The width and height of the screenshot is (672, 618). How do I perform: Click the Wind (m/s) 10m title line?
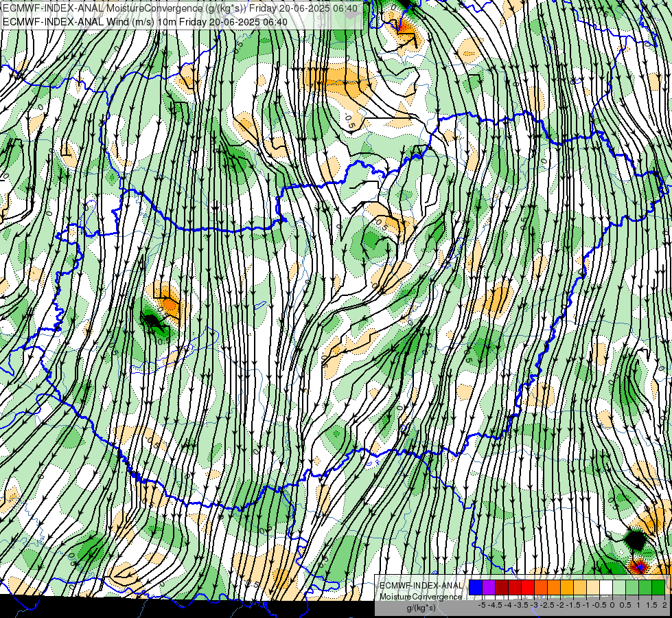[146, 22]
